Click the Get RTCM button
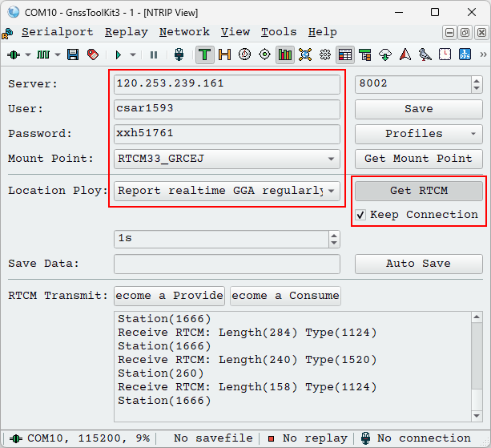The image size is (491, 448). point(418,191)
